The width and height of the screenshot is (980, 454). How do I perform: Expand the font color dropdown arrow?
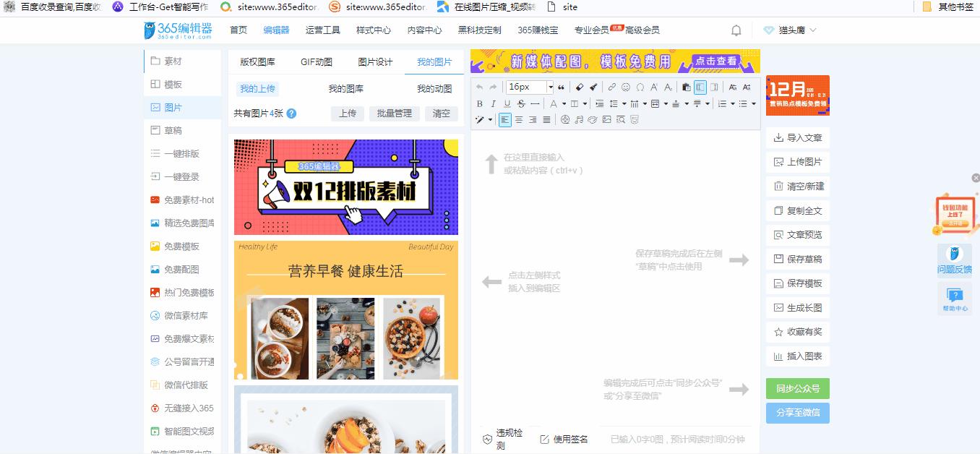[x=564, y=104]
